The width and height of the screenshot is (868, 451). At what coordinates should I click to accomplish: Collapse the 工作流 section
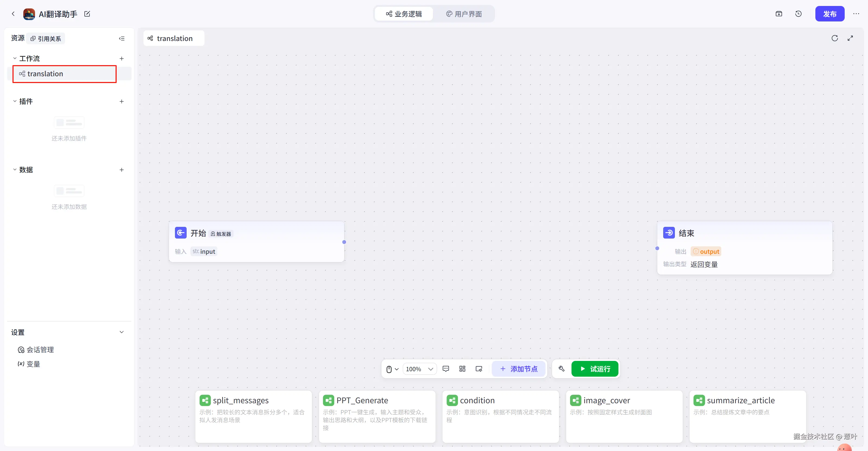tap(15, 58)
